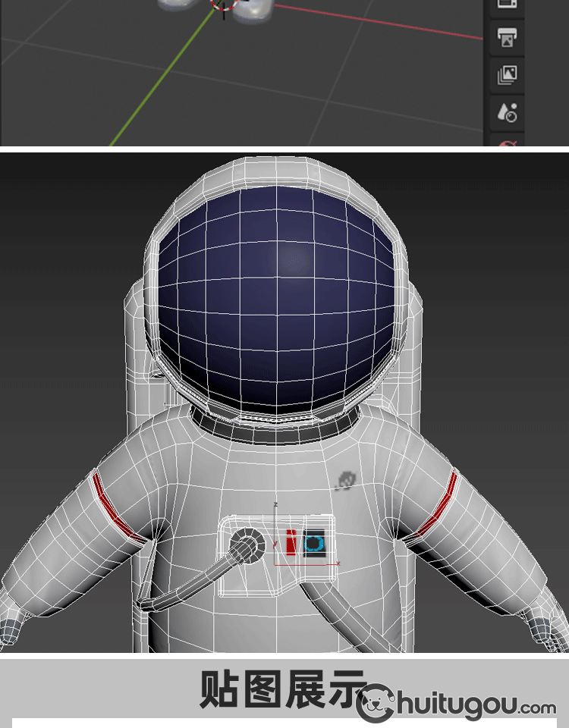
Task: Open the View Layer properties tab
Action: 507,75
